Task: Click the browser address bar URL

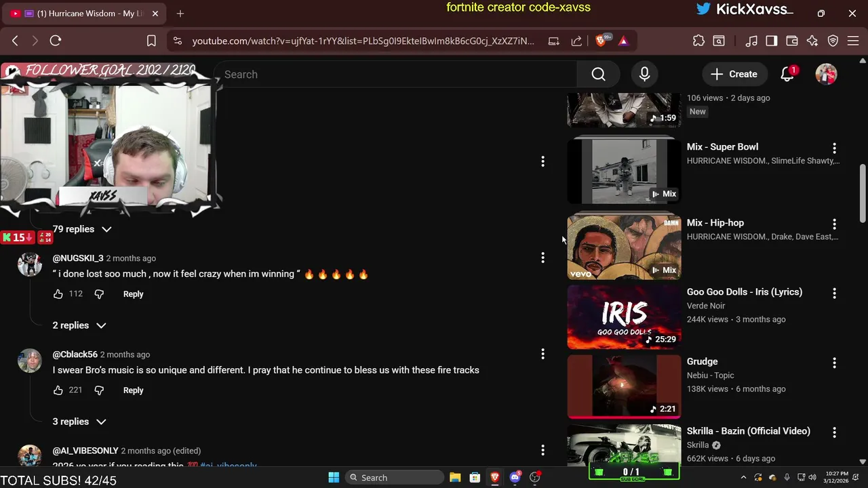Action: click(x=363, y=41)
